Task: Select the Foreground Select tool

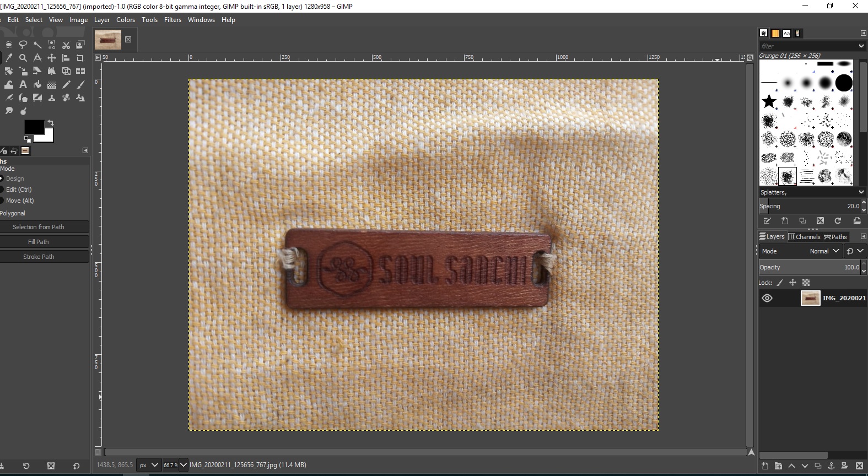Action: point(80,45)
